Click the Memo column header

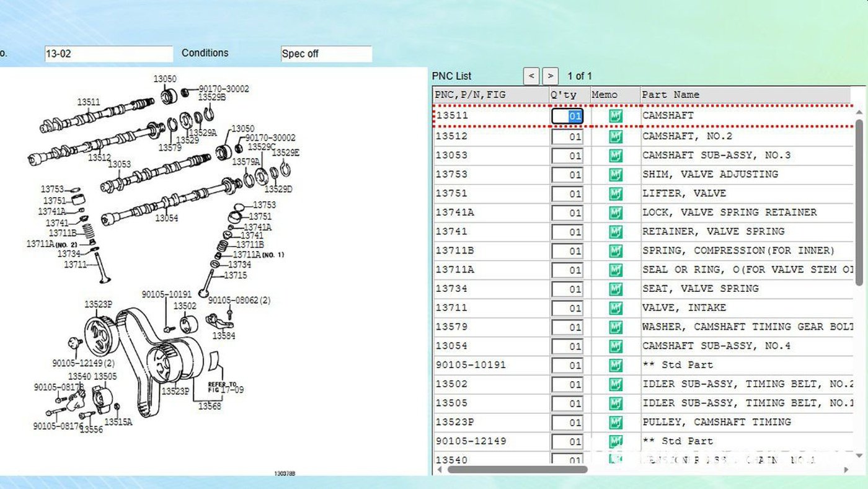(614, 95)
